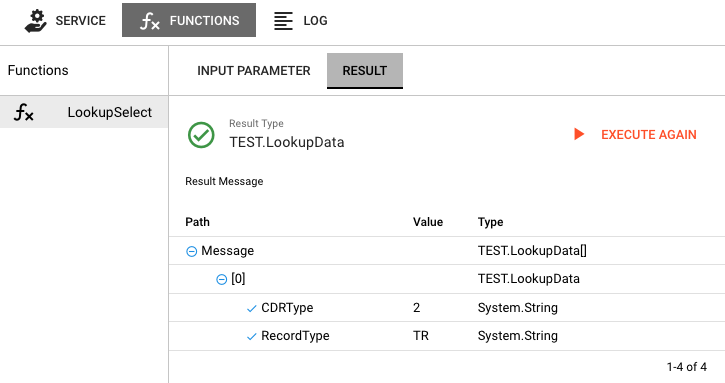Collapse the Message node
The width and height of the screenshot is (725, 383).
(x=191, y=251)
